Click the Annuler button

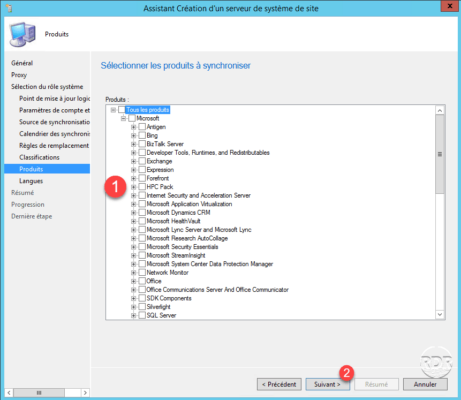pyautogui.click(x=425, y=384)
